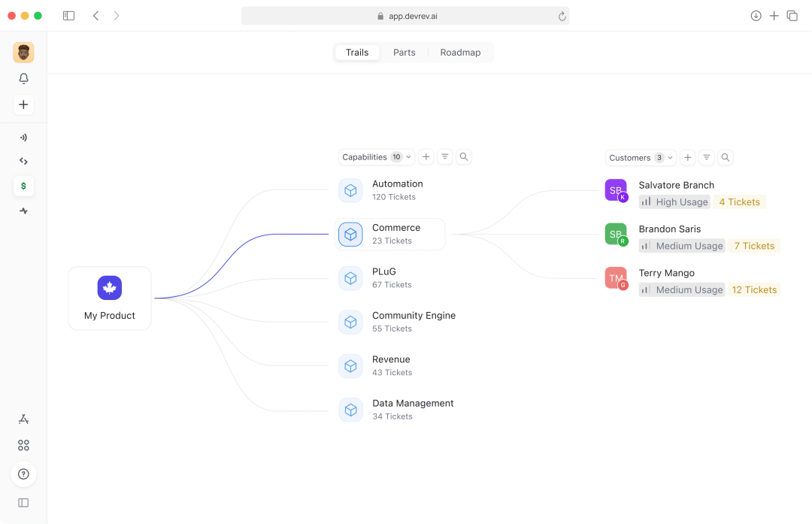This screenshot has height=524, width=812.
Task: Open help with the question mark icon
Action: tap(23, 474)
